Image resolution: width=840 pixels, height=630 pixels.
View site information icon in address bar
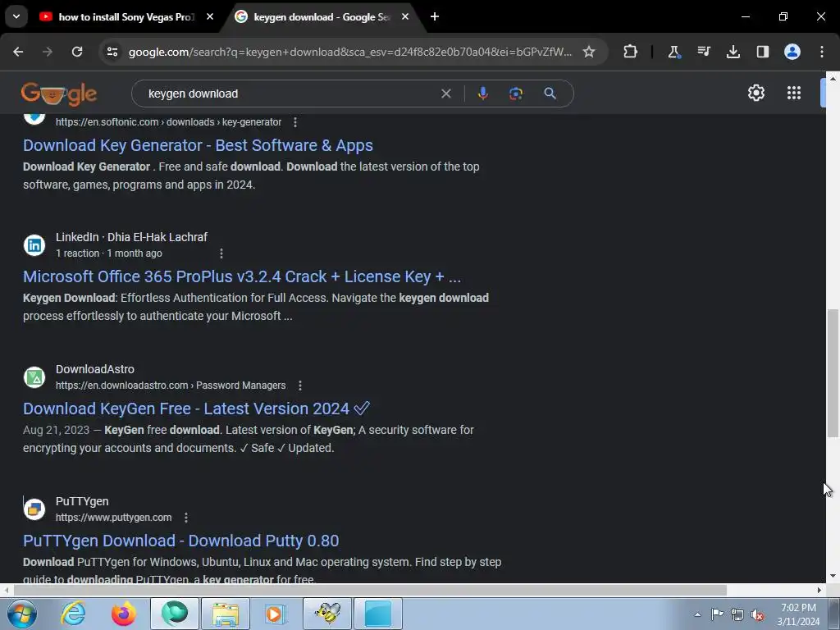[x=112, y=52]
